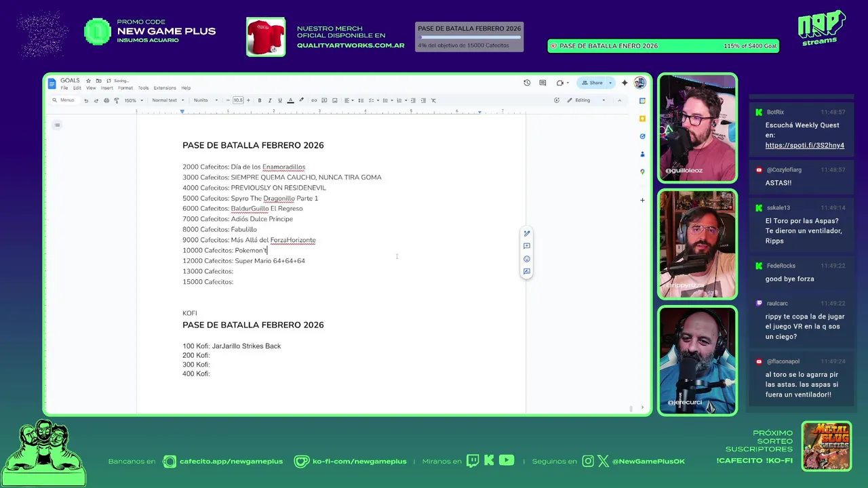Open the Tasks side panel icon
868x488 pixels.
(642, 136)
